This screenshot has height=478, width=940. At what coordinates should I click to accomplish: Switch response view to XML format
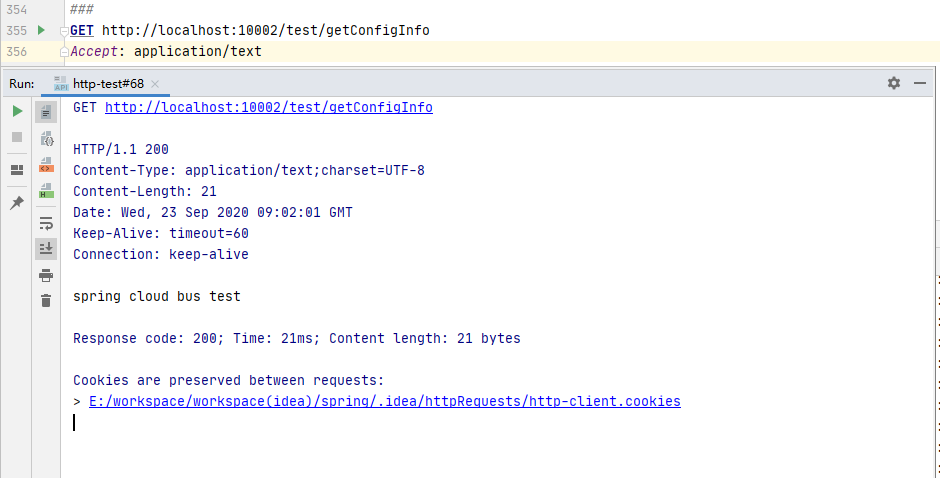point(46,164)
